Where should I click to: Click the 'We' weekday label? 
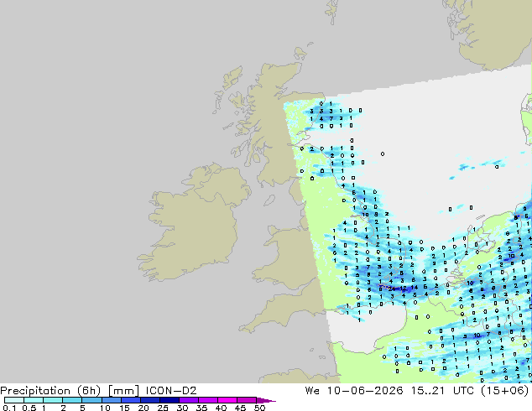tap(312, 391)
